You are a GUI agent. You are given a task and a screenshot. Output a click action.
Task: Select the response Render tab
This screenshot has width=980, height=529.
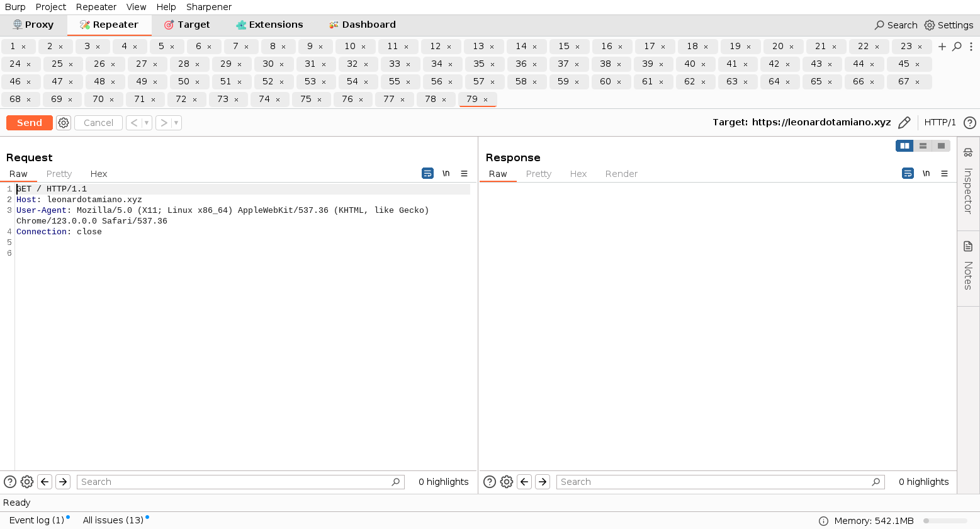[x=621, y=174]
